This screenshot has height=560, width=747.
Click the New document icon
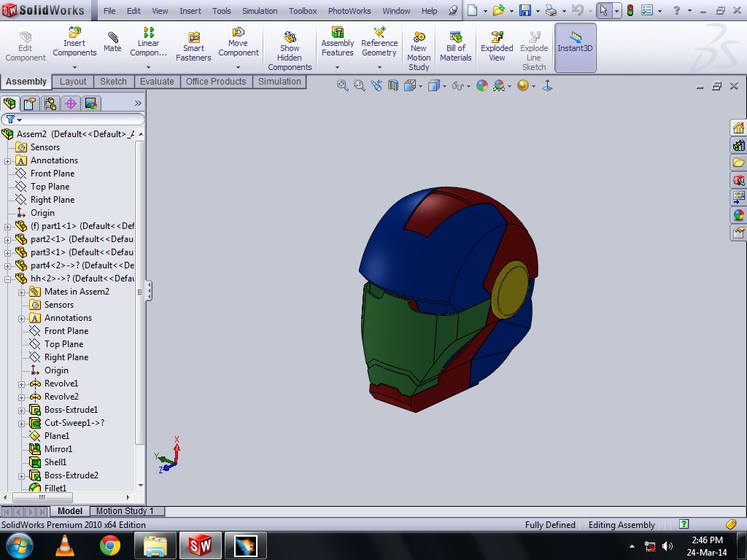472,10
